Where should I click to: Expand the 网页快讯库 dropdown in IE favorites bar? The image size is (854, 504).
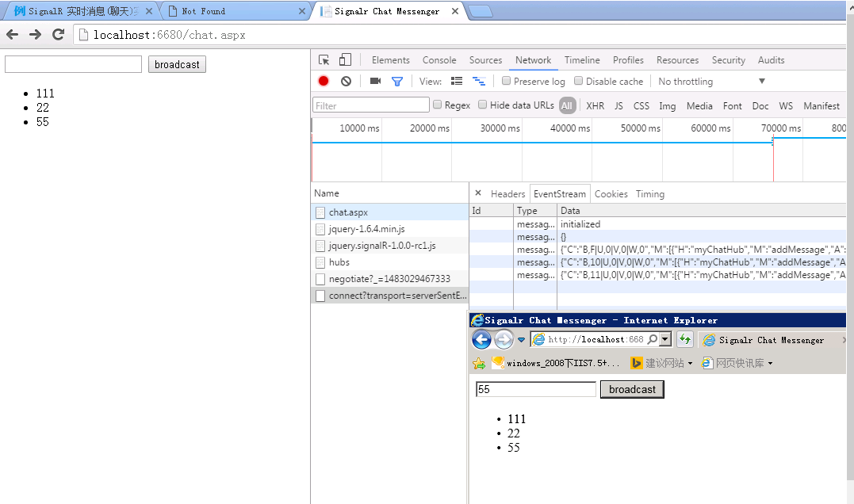[770, 364]
